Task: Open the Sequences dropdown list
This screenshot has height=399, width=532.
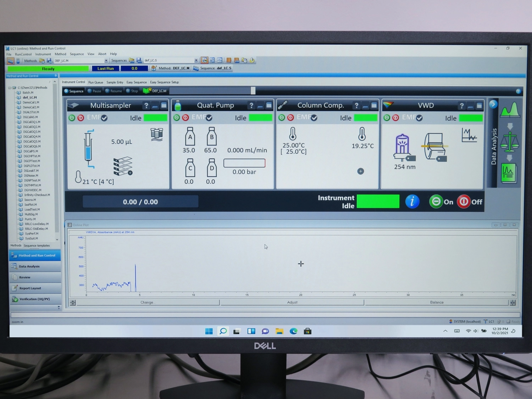Action: [196, 61]
